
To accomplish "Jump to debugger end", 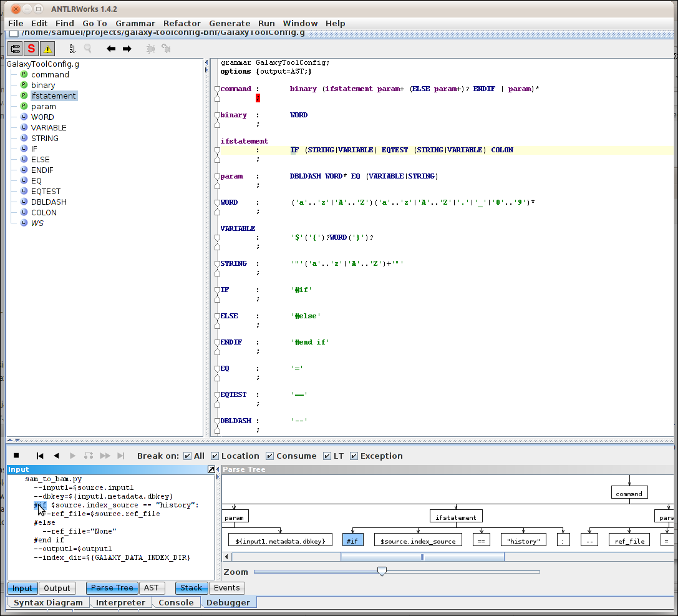I will 121,456.
